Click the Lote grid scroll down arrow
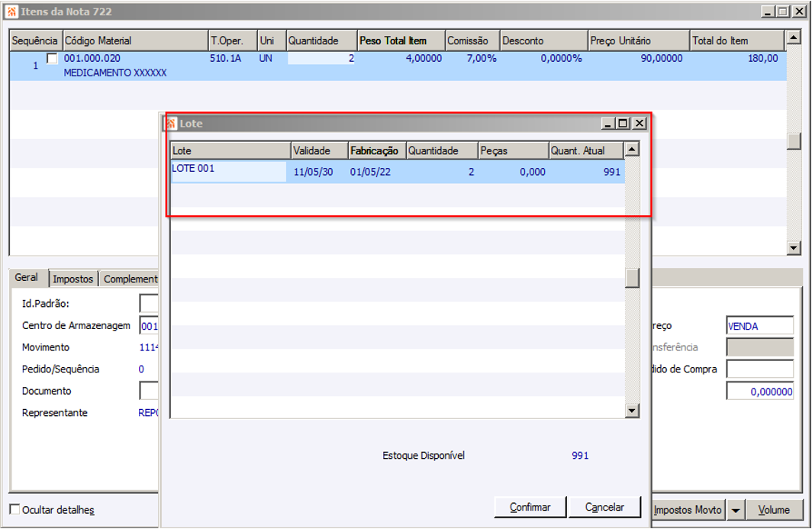 click(x=632, y=411)
